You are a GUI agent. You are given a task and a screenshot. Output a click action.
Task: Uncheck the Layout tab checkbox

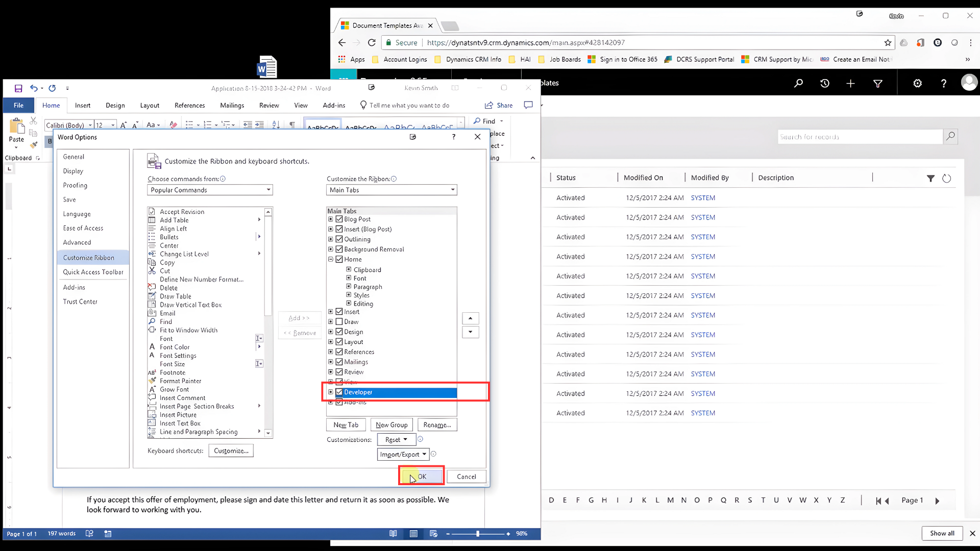pos(339,342)
